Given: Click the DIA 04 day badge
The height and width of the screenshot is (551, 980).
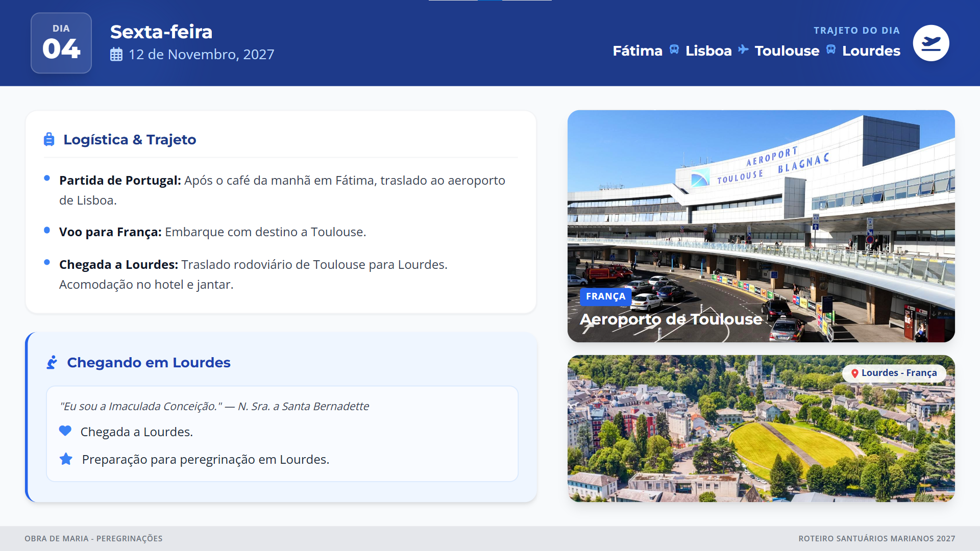Looking at the screenshot, I should tap(61, 43).
